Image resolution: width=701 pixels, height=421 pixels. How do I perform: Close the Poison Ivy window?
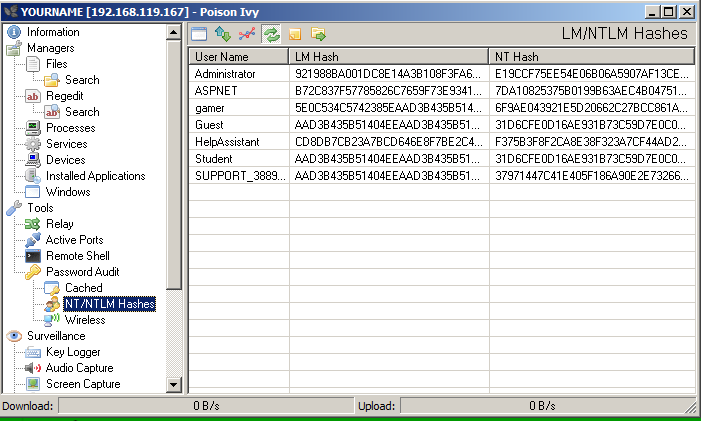pos(687,12)
